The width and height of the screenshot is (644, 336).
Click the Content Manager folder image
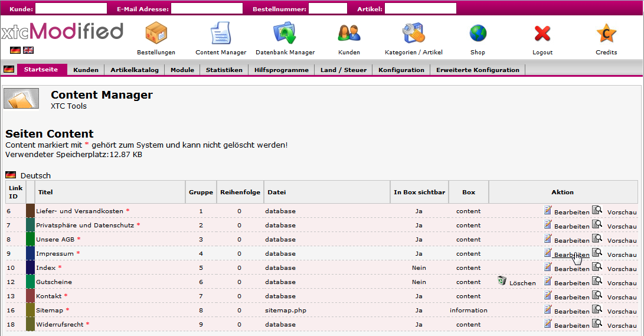tap(21, 99)
